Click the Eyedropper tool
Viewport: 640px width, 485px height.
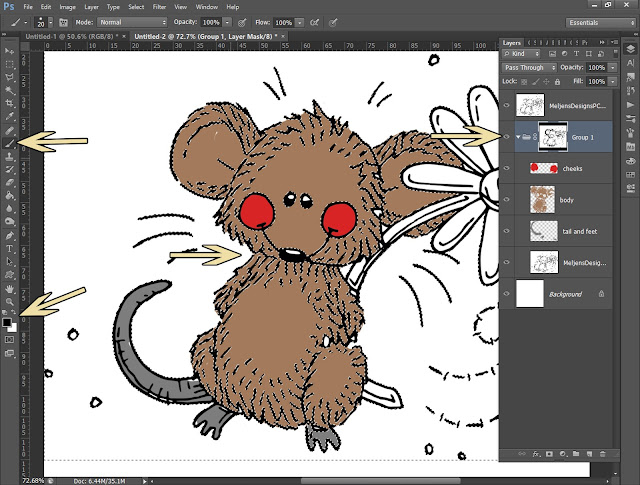click(x=9, y=116)
